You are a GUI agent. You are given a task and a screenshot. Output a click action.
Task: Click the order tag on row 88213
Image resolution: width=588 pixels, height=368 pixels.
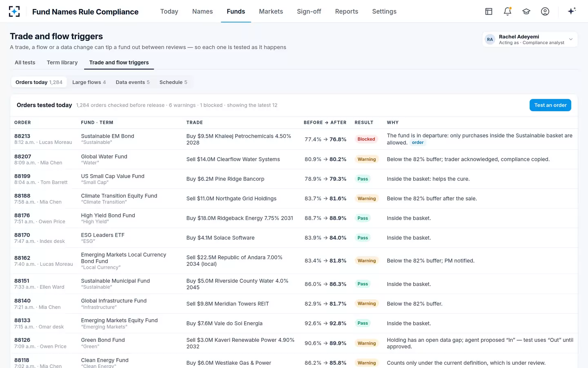(418, 143)
